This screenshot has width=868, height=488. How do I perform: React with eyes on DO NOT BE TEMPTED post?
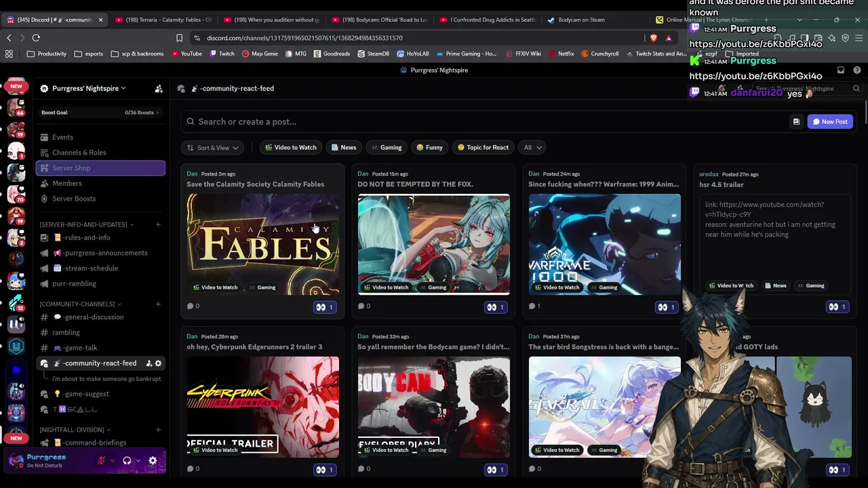click(x=496, y=307)
